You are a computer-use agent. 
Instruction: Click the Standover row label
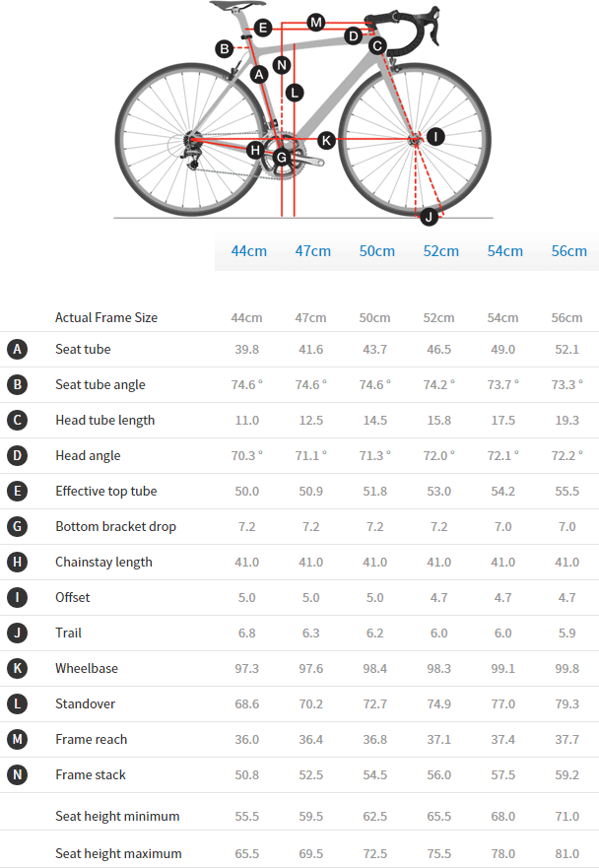[86, 704]
